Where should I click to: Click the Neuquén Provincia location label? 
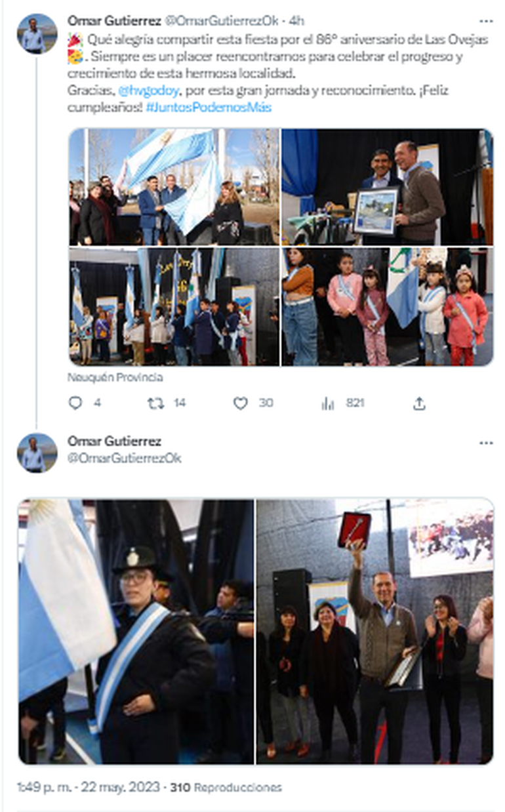coord(115,378)
